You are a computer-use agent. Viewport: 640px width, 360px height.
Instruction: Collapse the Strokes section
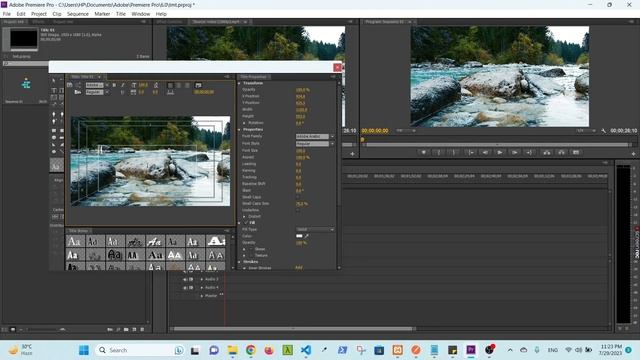click(x=240, y=262)
